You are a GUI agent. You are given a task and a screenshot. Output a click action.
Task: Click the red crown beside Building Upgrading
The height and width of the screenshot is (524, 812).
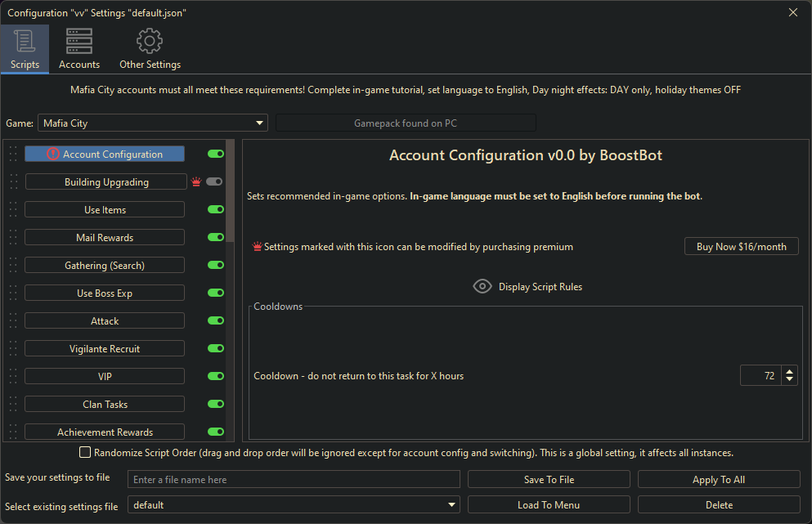[x=195, y=182]
